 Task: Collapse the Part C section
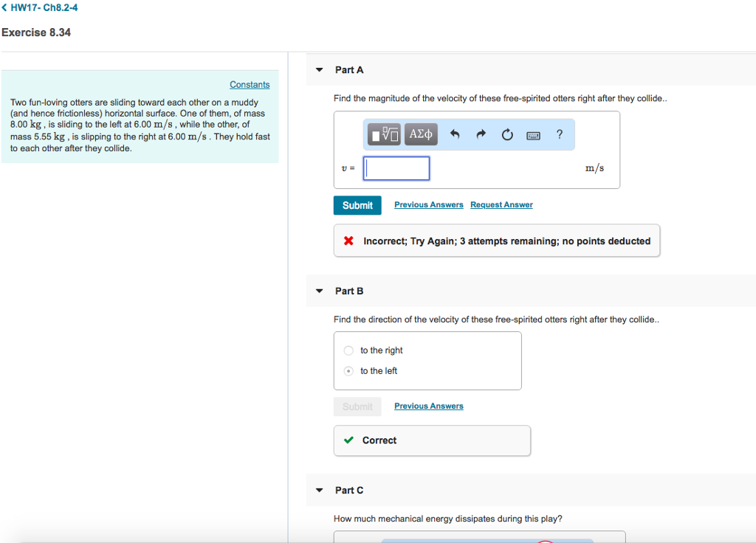(319, 491)
